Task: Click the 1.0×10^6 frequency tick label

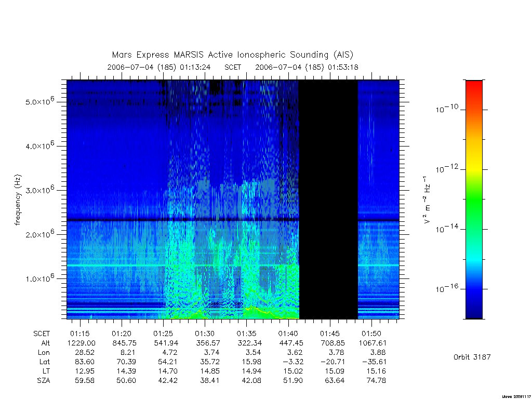Action: coord(39,278)
